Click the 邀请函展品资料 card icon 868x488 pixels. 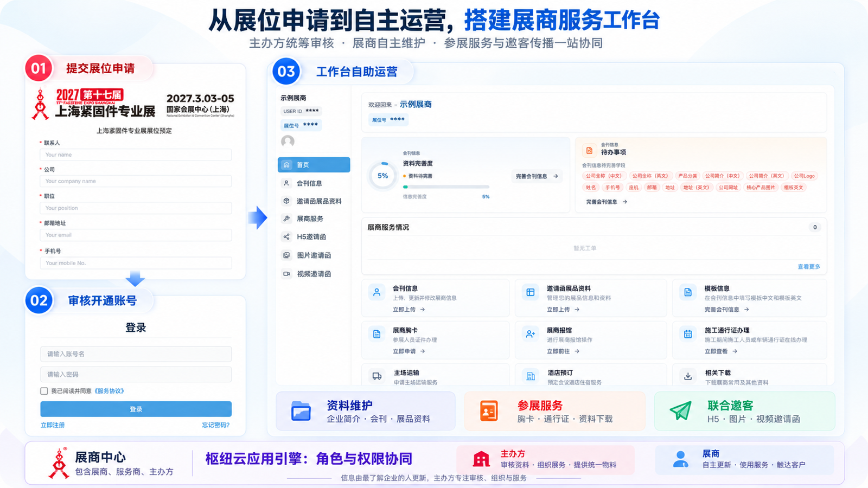[531, 292]
